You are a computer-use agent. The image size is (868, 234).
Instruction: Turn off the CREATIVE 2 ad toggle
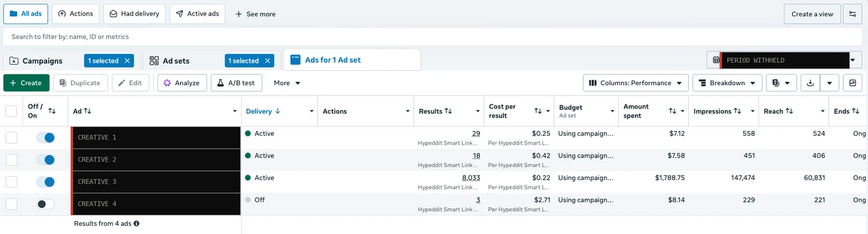pyautogui.click(x=45, y=160)
